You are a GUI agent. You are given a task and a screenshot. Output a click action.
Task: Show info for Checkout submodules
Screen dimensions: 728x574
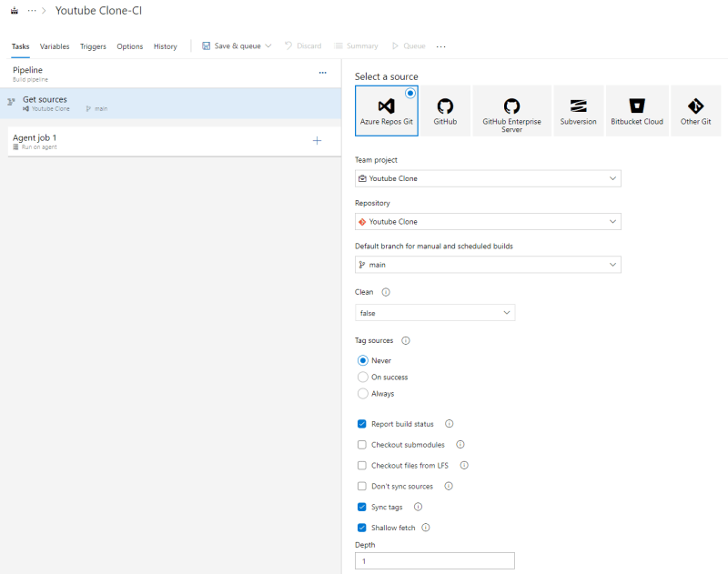460,445
